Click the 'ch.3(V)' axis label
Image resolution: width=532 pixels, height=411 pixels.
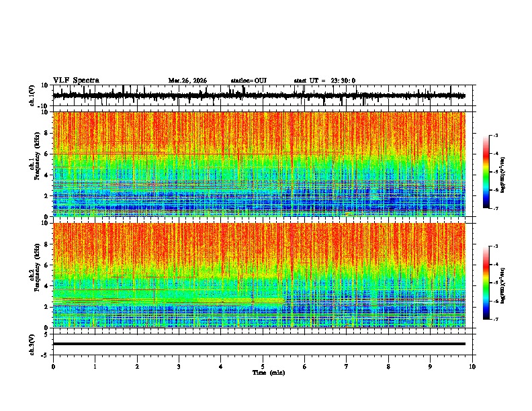click(x=32, y=345)
